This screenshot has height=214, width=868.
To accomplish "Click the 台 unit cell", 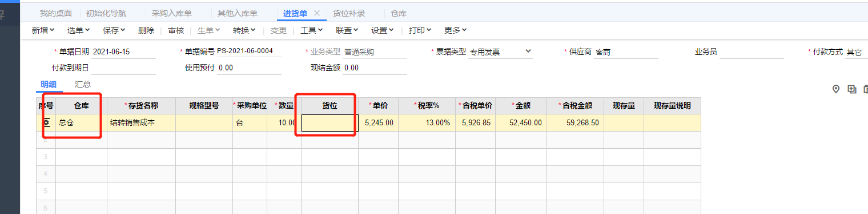I will coord(250,123).
